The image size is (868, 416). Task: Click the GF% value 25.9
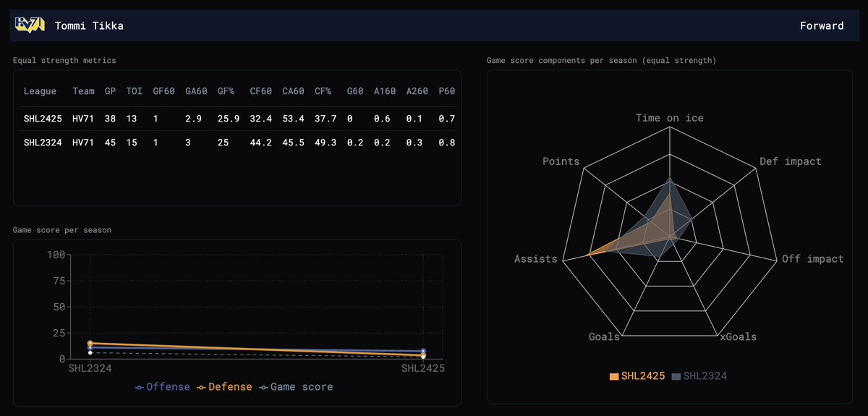coord(229,119)
